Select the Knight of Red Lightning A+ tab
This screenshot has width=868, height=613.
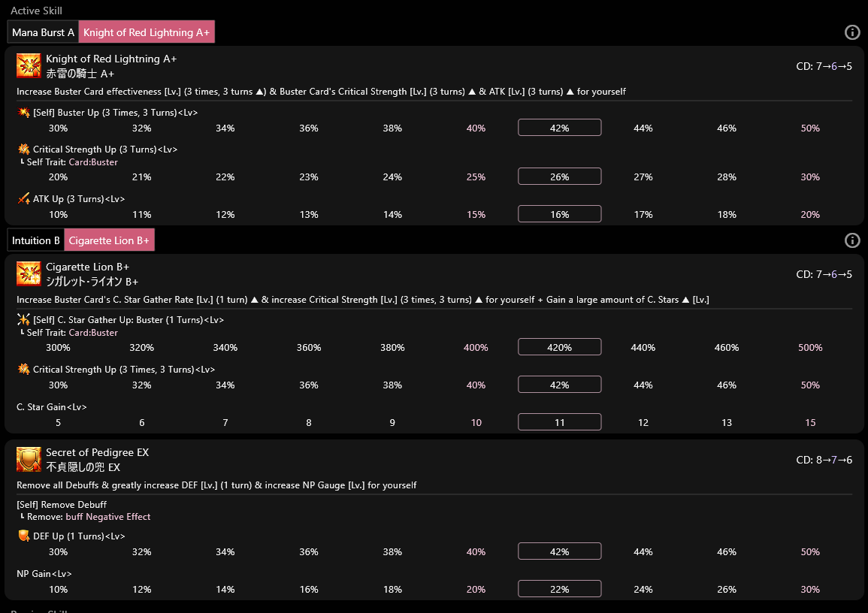tap(147, 32)
